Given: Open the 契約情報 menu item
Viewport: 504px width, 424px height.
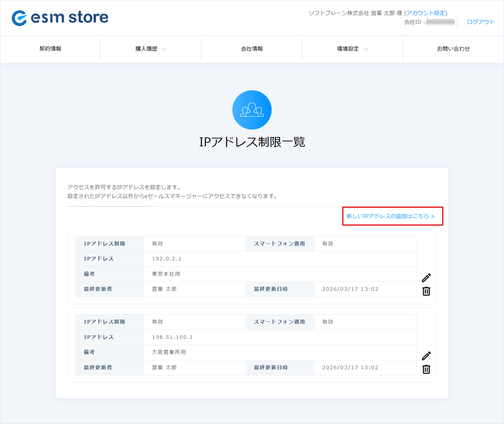Looking at the screenshot, I should pos(50,49).
